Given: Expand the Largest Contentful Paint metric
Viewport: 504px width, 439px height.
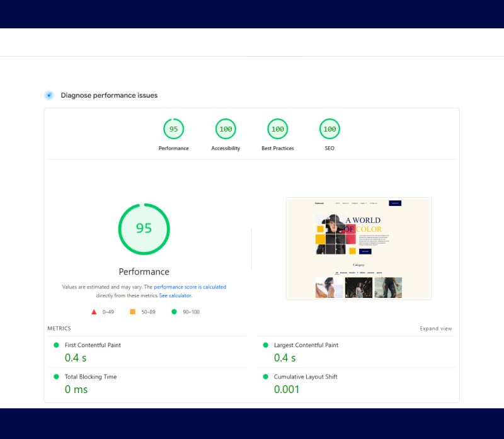Looking at the screenshot, I should 306,345.
